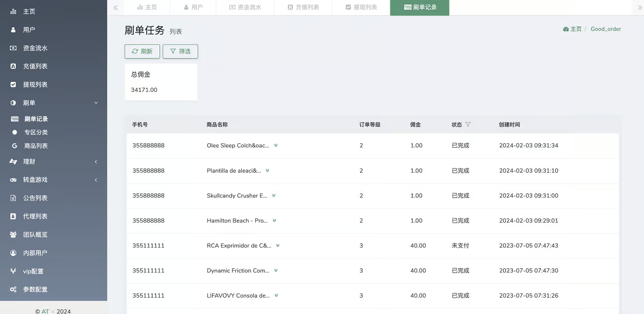Select 商品列表 in the sidebar submenu
Viewport: 644px width, 314px height.
click(x=36, y=146)
